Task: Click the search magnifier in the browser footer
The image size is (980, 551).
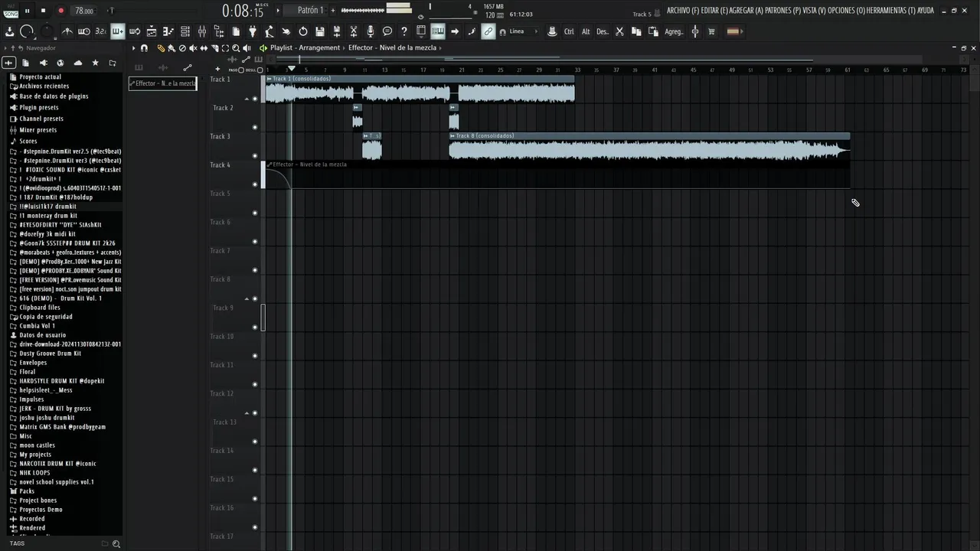Action: [x=116, y=543]
